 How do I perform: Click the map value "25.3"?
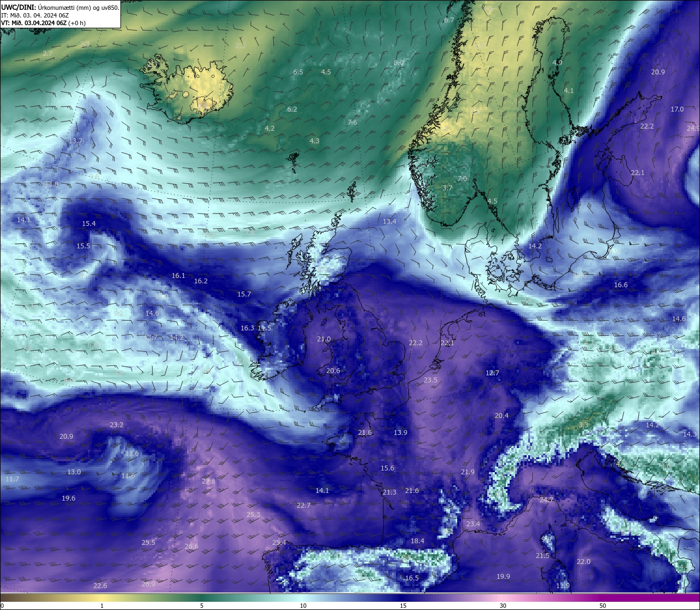click(x=253, y=515)
